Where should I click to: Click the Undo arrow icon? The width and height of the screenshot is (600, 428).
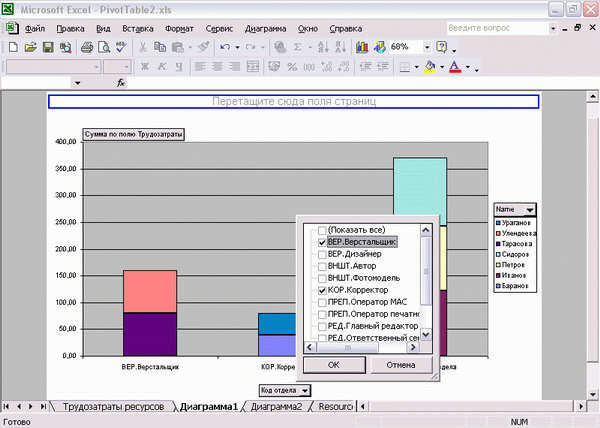[x=225, y=47]
